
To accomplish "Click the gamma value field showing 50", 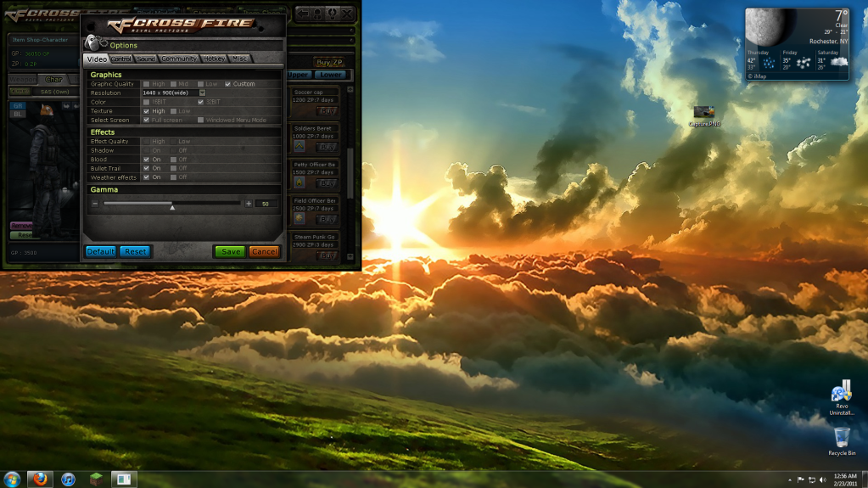I will click(266, 204).
